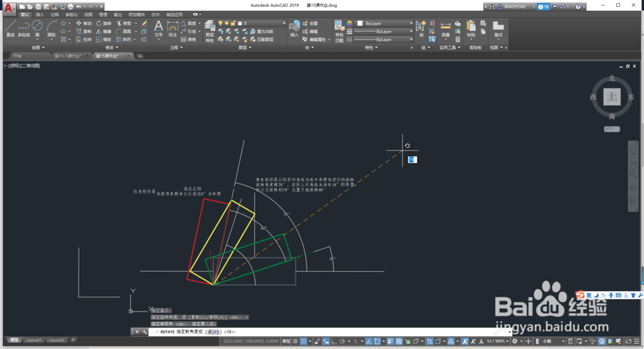Expand the Layers (图层) panel
Viewport: 644px width, 349px height.
click(x=244, y=48)
